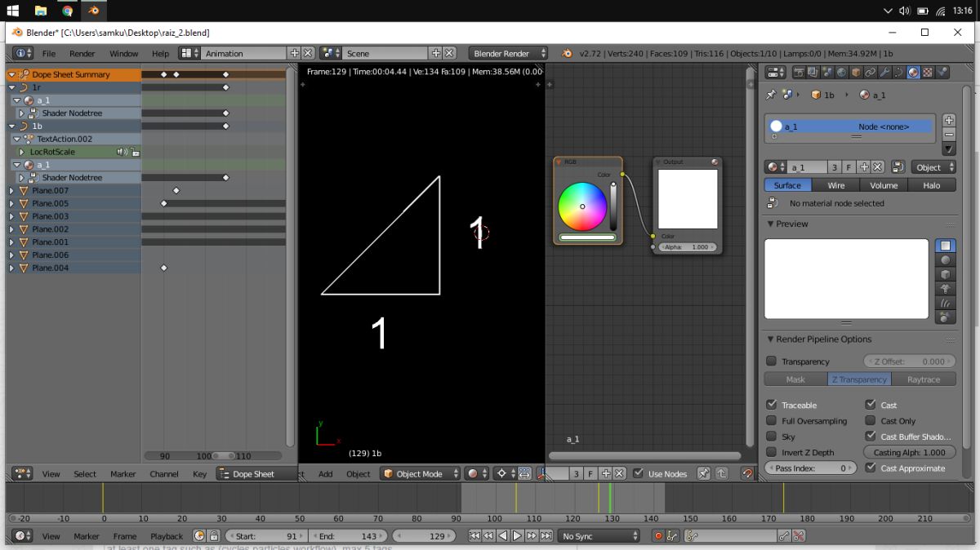Open the Object material link dropdown

tap(933, 167)
